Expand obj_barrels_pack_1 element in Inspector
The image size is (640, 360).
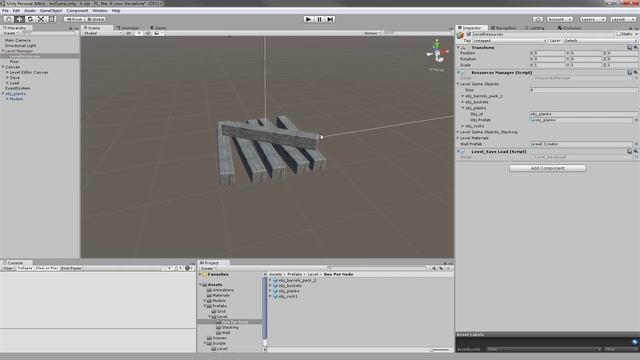463,96
